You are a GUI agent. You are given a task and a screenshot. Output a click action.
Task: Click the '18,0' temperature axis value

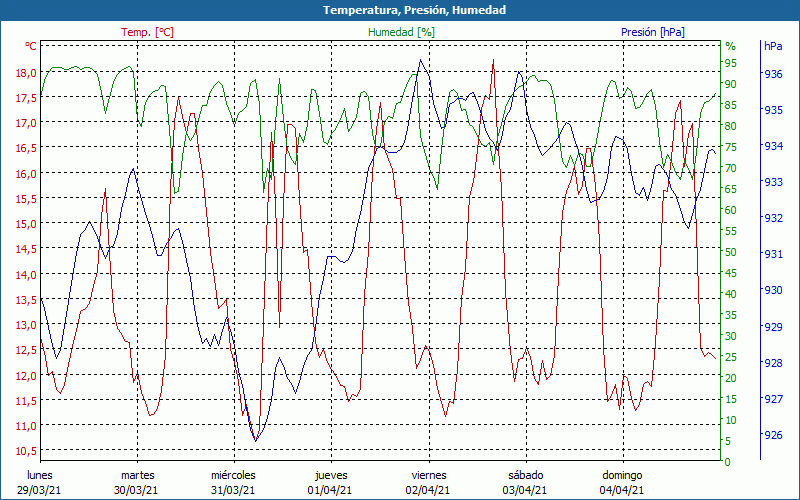tap(27, 72)
